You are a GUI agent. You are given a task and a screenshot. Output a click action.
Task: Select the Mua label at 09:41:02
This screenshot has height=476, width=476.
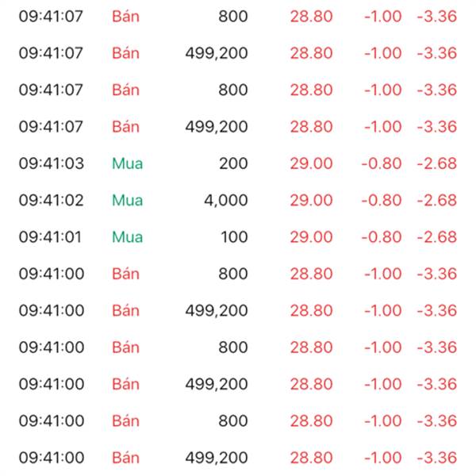click(127, 200)
